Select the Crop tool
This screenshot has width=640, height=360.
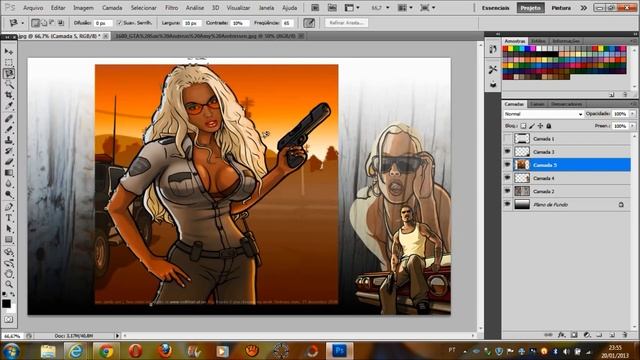coord(9,95)
